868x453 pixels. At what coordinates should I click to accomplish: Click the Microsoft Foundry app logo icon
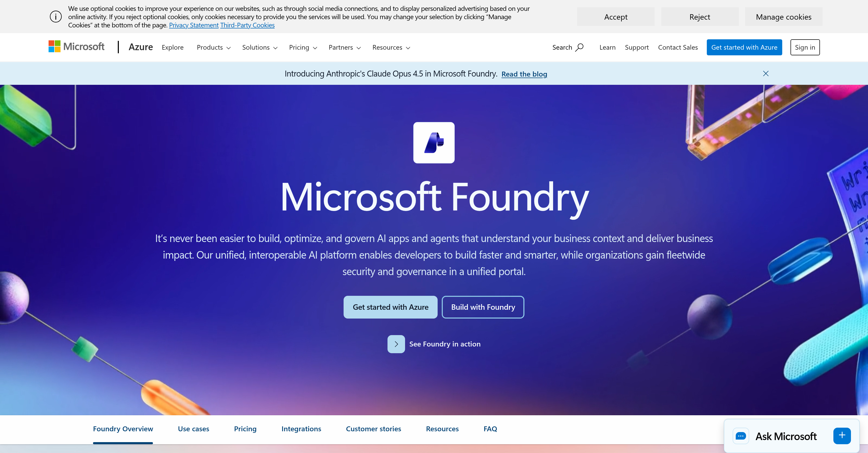434,143
